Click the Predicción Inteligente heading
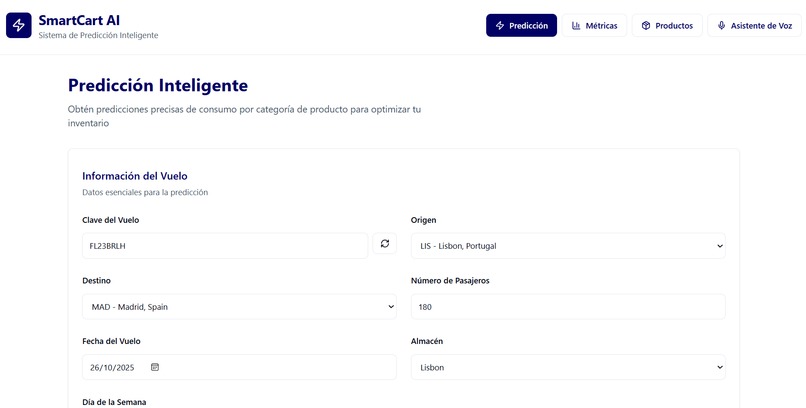 (158, 85)
